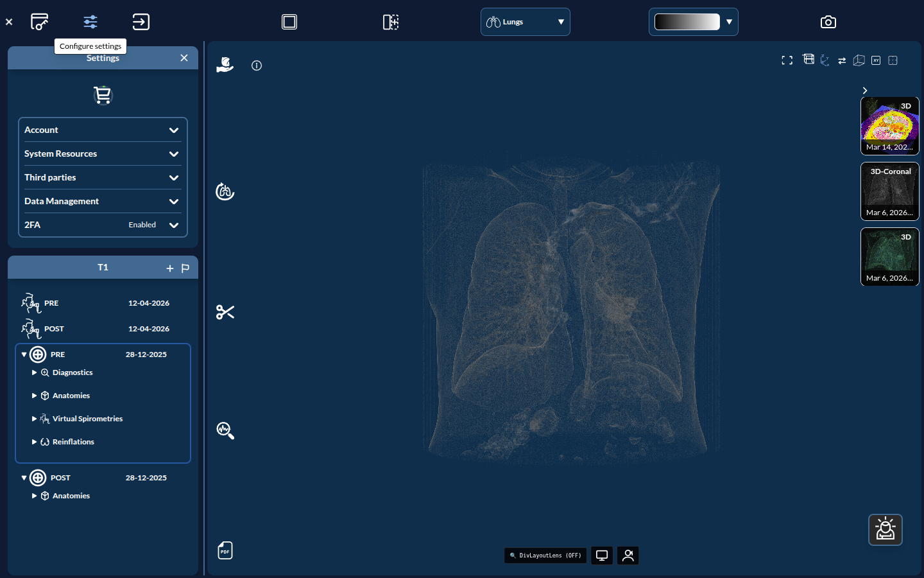The height and width of the screenshot is (578, 924).
Task: Expand the Virtual Spirometries tree node
Action: pos(35,419)
